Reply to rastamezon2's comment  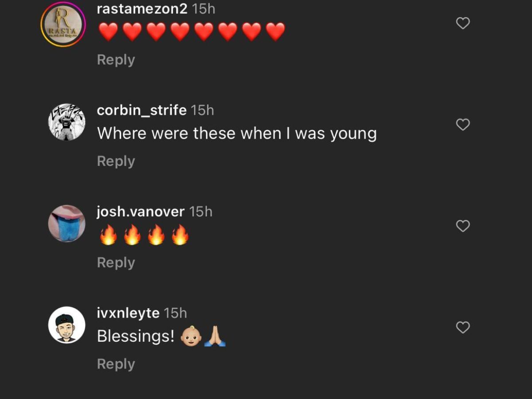116,60
